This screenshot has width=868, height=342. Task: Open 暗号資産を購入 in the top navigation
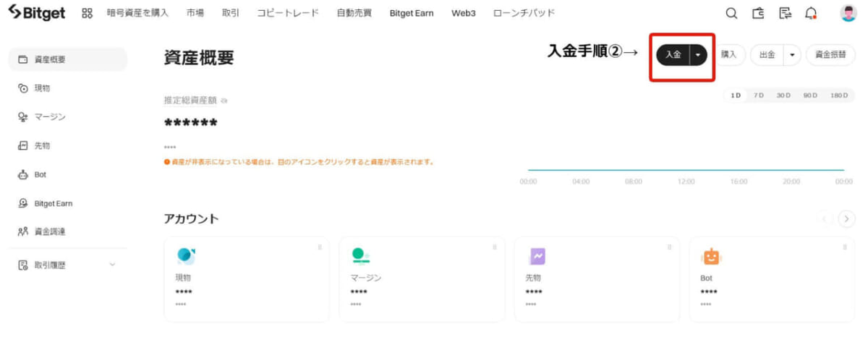pyautogui.click(x=137, y=13)
